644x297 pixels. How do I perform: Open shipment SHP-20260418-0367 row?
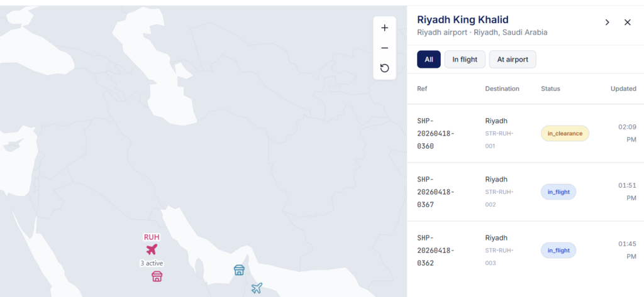pos(525,192)
